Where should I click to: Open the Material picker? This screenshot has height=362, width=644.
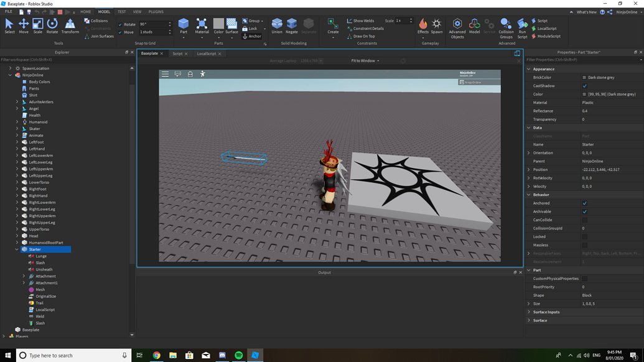pyautogui.click(x=202, y=26)
